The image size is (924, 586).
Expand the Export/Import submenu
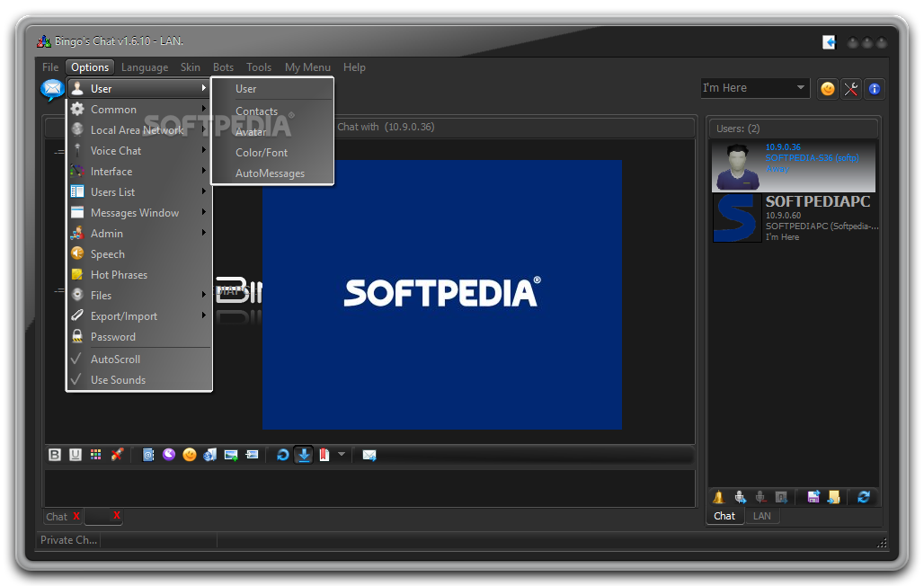pos(139,315)
